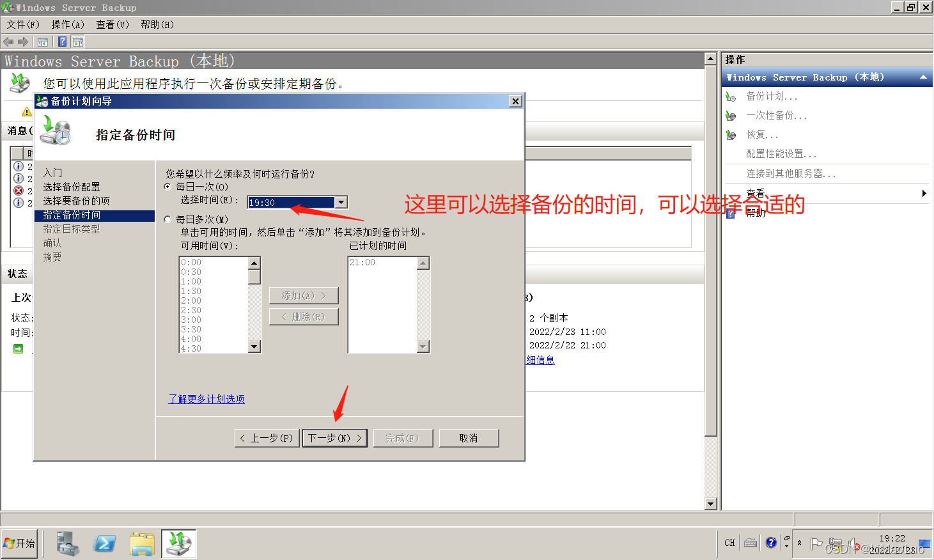Open the 文件(F) menu

pos(23,24)
